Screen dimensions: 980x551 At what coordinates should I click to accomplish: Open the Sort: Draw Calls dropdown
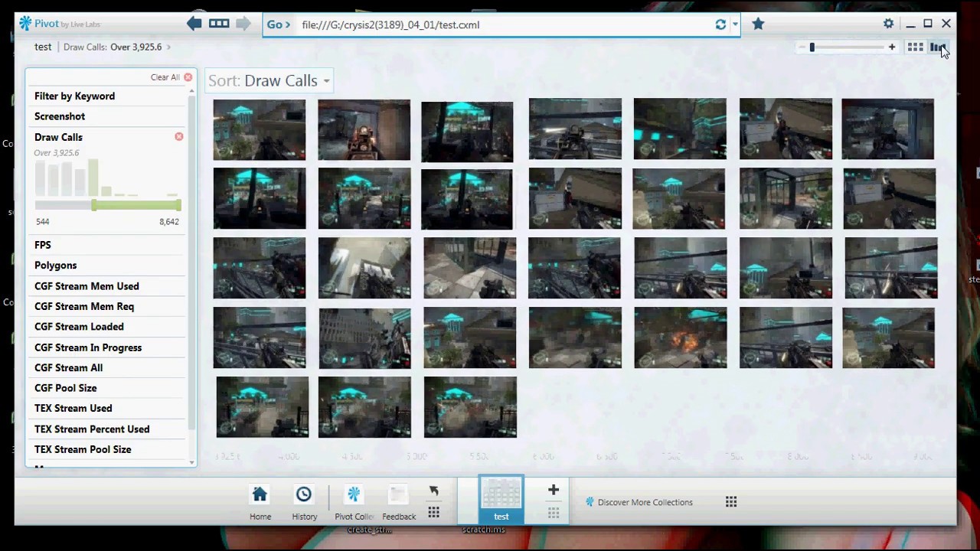pos(269,80)
